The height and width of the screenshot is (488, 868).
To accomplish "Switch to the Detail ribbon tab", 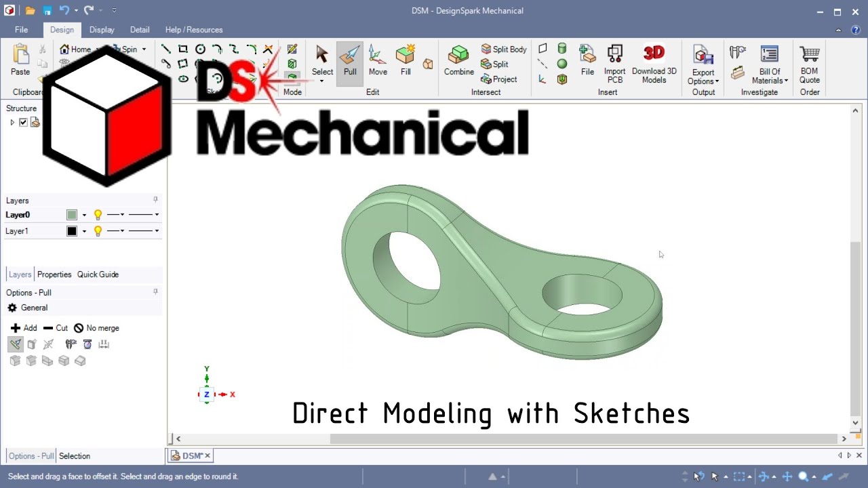I will [x=140, y=30].
